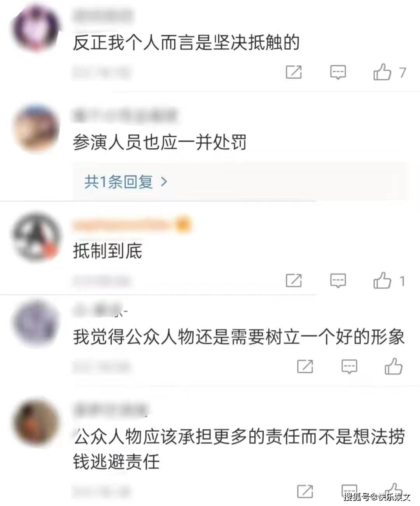Share comment '我觉得公众人物还是需要树立一个好的形象'
This screenshot has height=506, width=420.
tap(305, 366)
